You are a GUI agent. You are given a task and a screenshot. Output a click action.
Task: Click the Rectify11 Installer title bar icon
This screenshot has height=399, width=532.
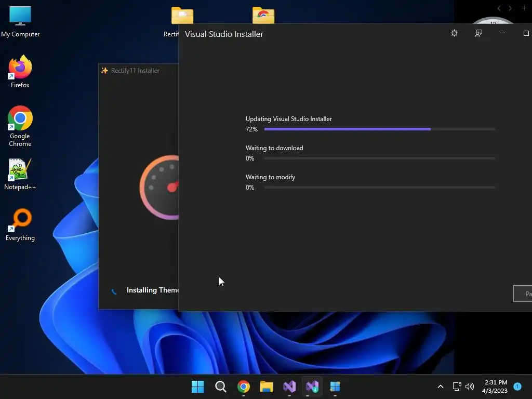104,71
